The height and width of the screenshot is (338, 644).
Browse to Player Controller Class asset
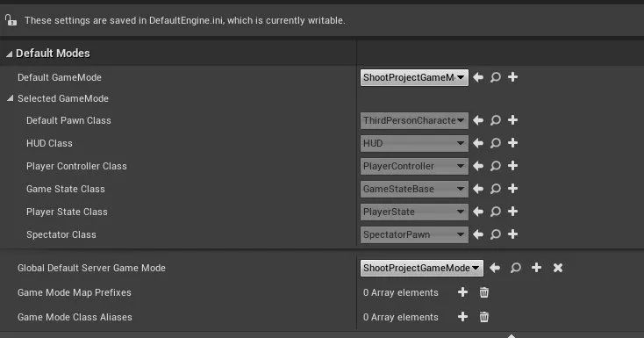pos(496,166)
